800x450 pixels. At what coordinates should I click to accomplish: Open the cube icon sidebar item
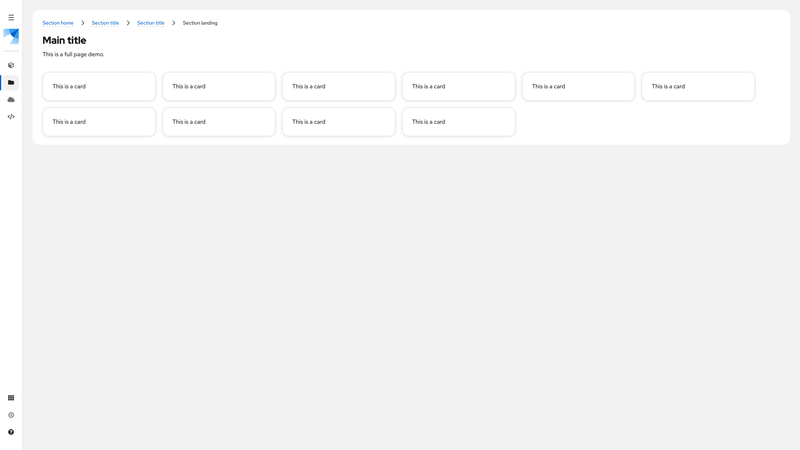[x=11, y=65]
